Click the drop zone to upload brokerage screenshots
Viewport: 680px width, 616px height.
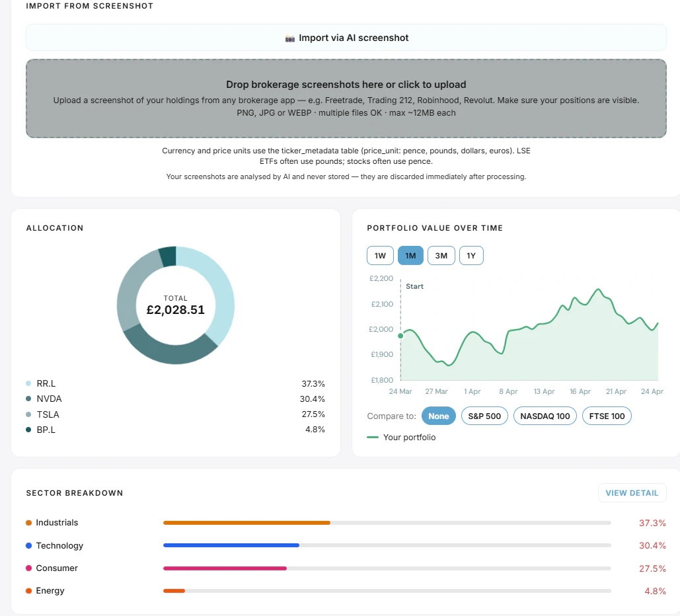tap(346, 98)
